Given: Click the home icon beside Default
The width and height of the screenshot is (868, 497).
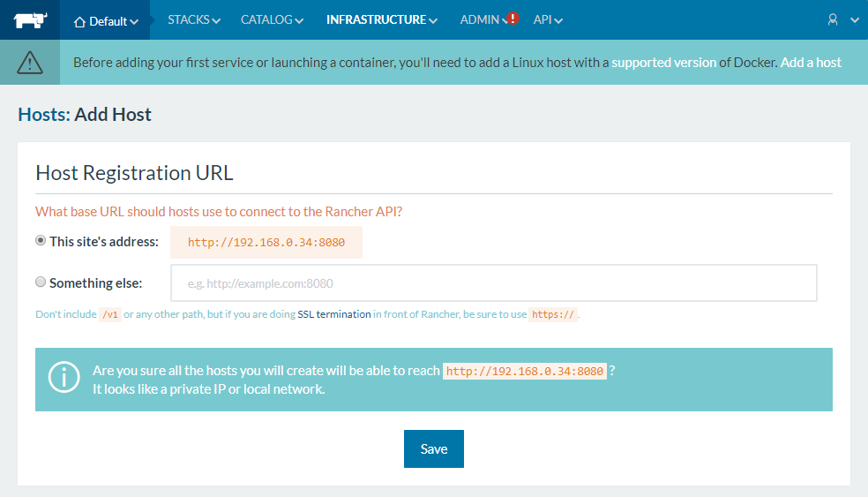Looking at the screenshot, I should click(79, 21).
